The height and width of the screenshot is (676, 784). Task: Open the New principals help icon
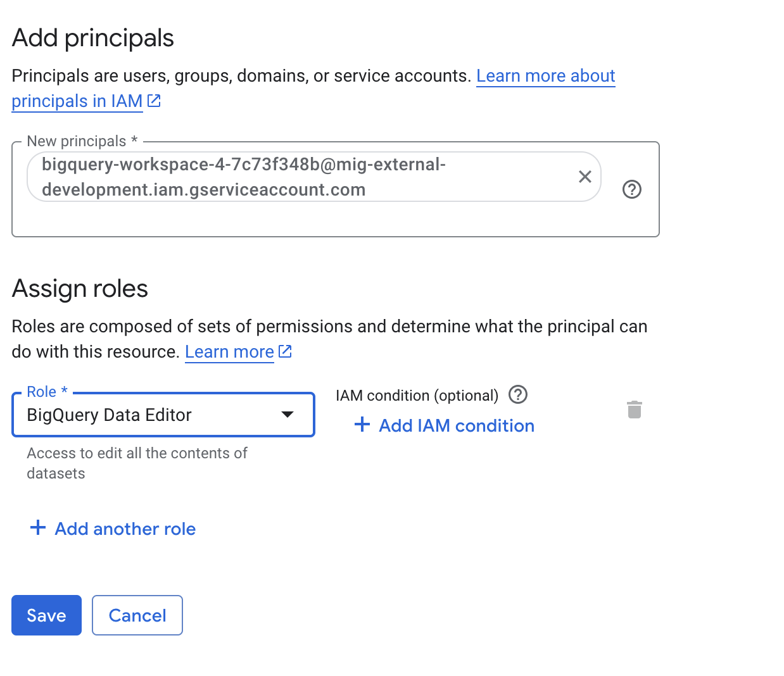click(x=631, y=189)
